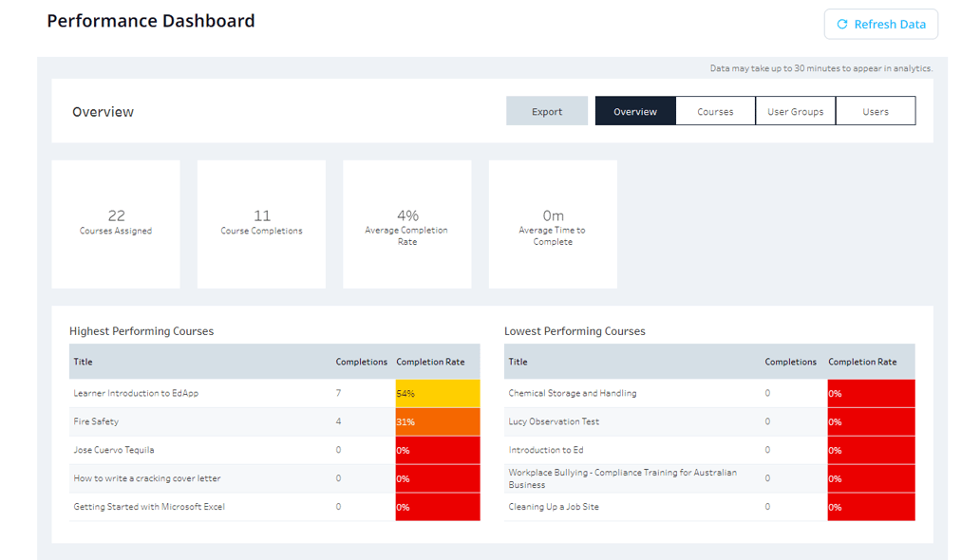Select the Users tab
The width and height of the screenshot is (980, 560).
pos(875,110)
